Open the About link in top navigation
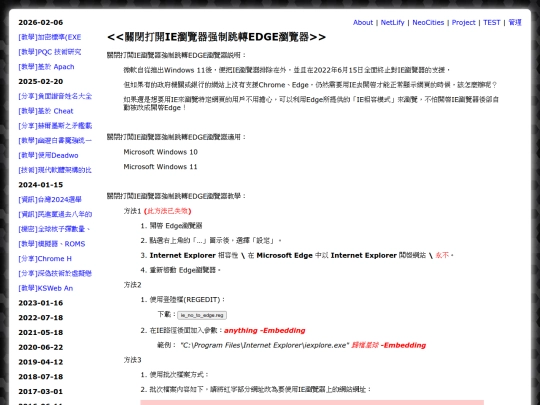540x405 pixels. 363,22
